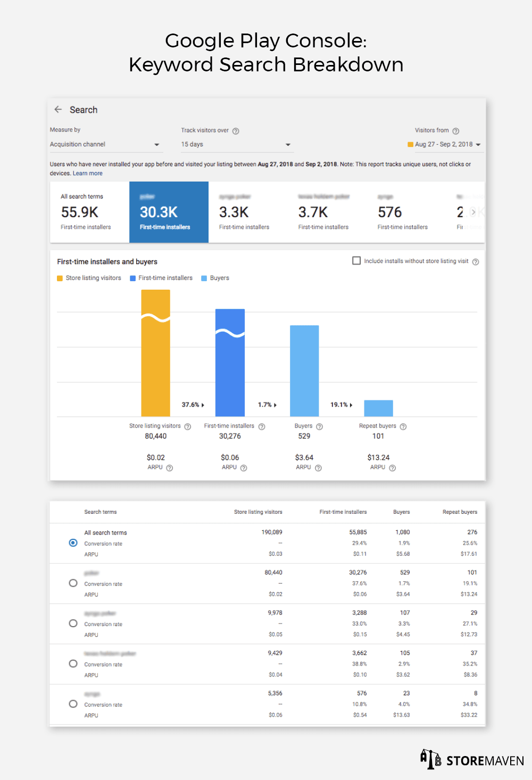Click the light blue Buyers bar
This screenshot has height=780, width=532.
click(x=304, y=371)
